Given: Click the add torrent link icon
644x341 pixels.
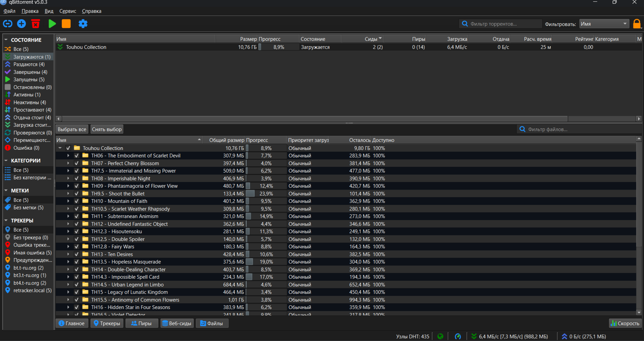Looking at the screenshot, I should 8,24.
